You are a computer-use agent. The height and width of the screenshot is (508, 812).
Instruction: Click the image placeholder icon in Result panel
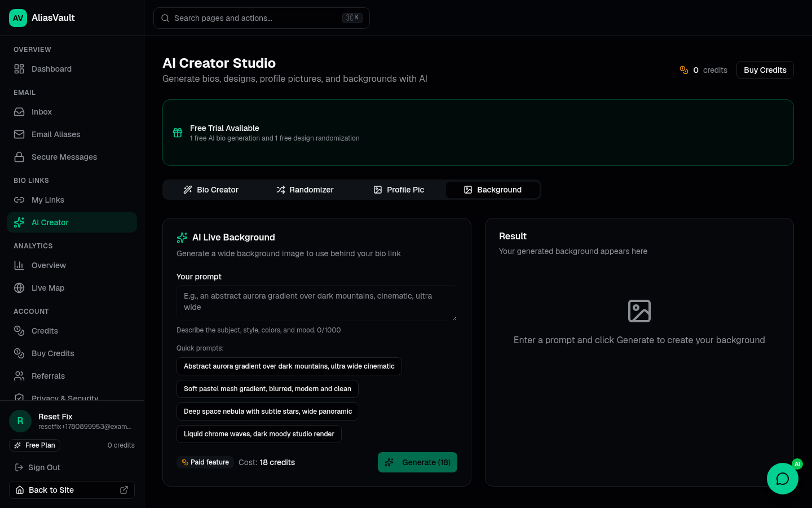click(x=639, y=311)
